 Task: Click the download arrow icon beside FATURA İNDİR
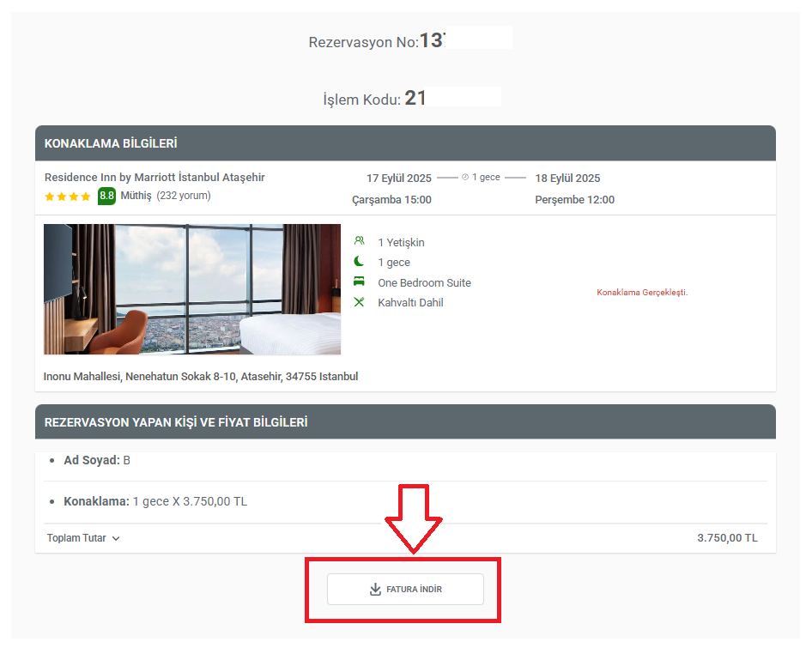(x=375, y=590)
